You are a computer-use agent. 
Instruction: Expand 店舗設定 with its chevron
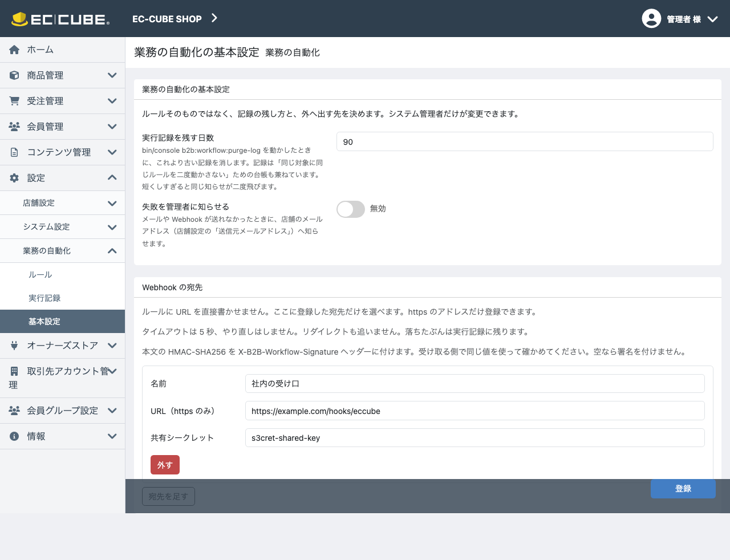[x=112, y=203]
